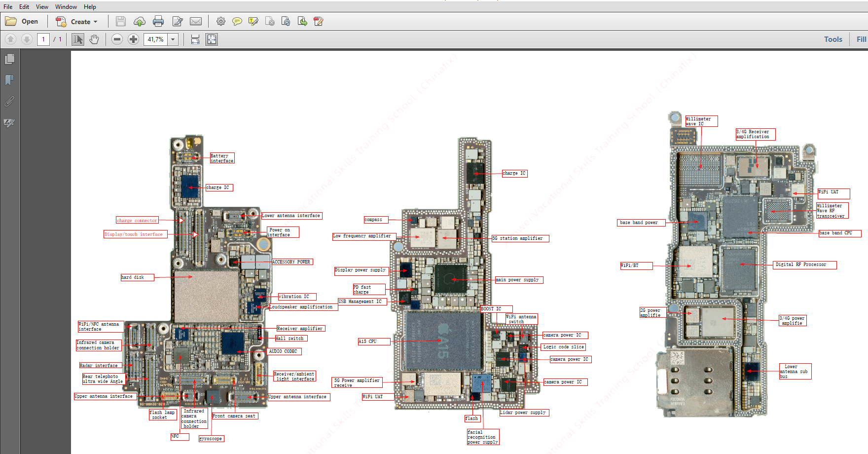Open the Tools pane
This screenshot has width=868, height=454.
tap(833, 39)
